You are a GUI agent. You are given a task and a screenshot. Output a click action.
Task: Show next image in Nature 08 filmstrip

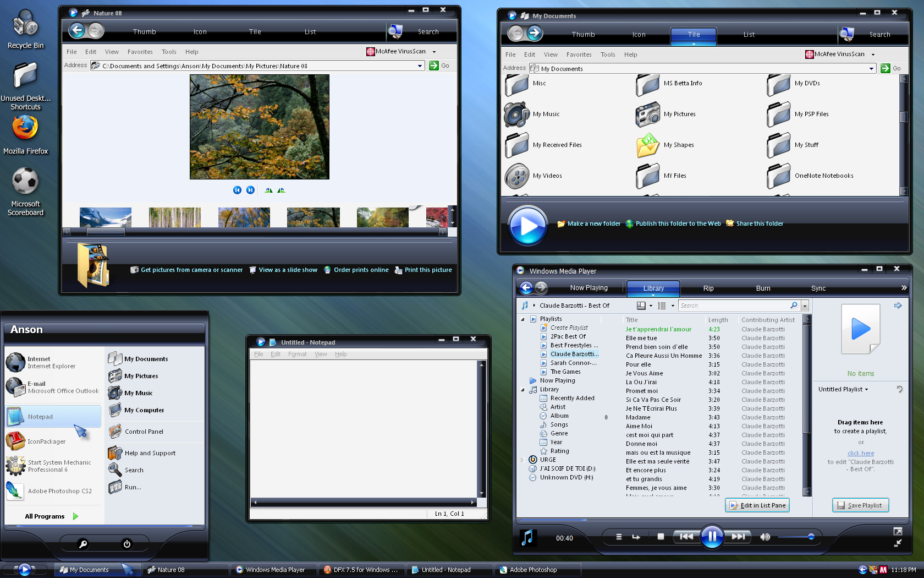tap(250, 190)
